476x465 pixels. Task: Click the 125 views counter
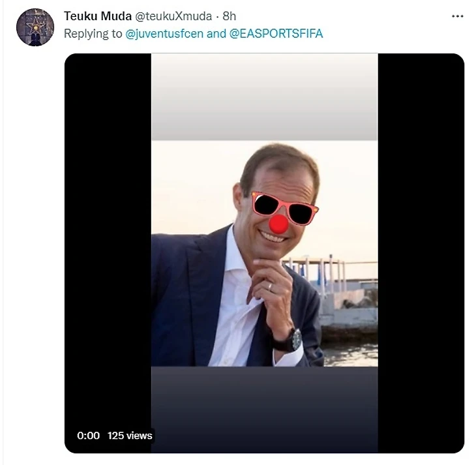tap(130, 436)
